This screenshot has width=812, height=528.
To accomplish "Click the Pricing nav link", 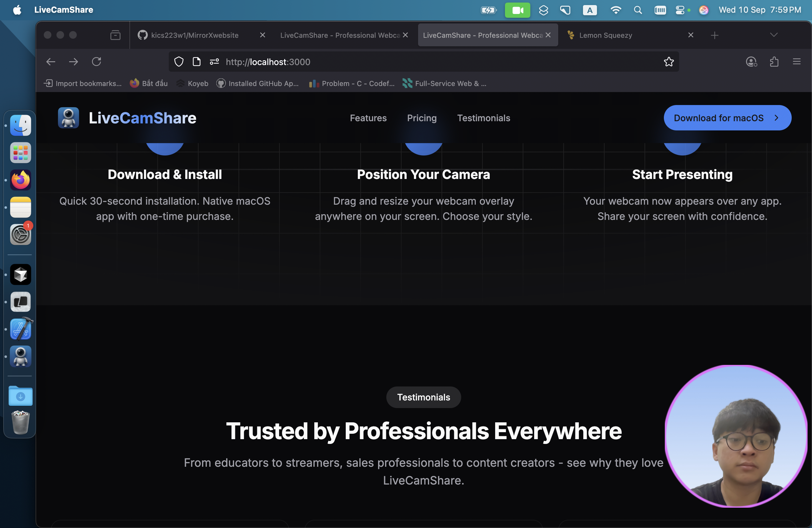I will 422,118.
